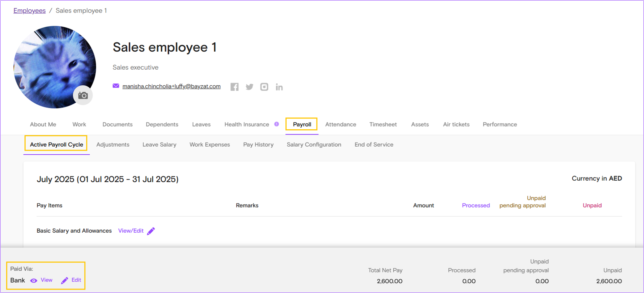
Task: Switch to the About Me tab
Action: coord(43,124)
